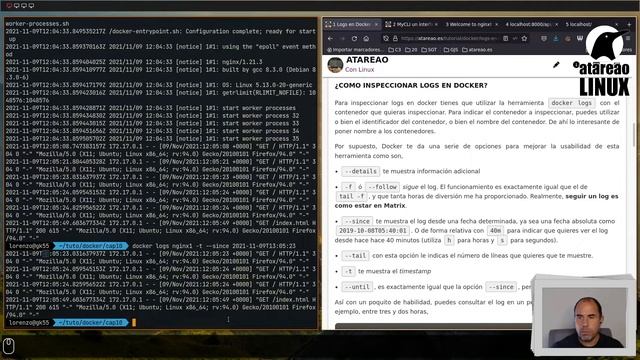Viewport: 640px width, 360px height.
Task: Close the 'Welcome to nginx!' tab
Action: point(496,24)
